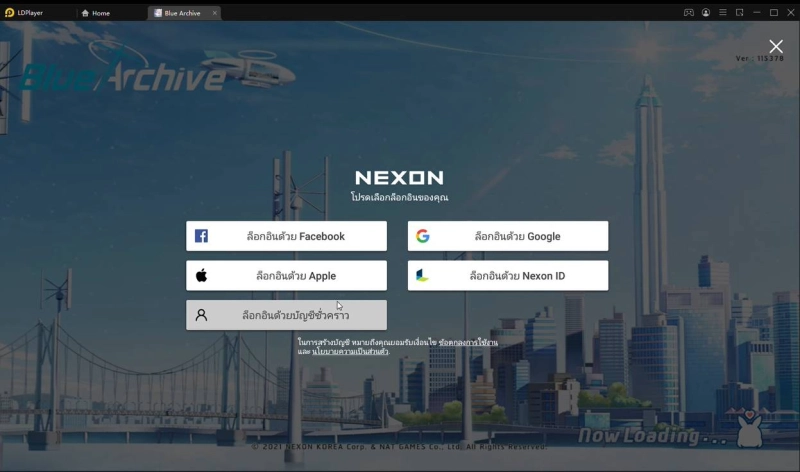Screen dimensions: 800x472
Task: Select the Blue Archive tab
Action: [x=182, y=13]
